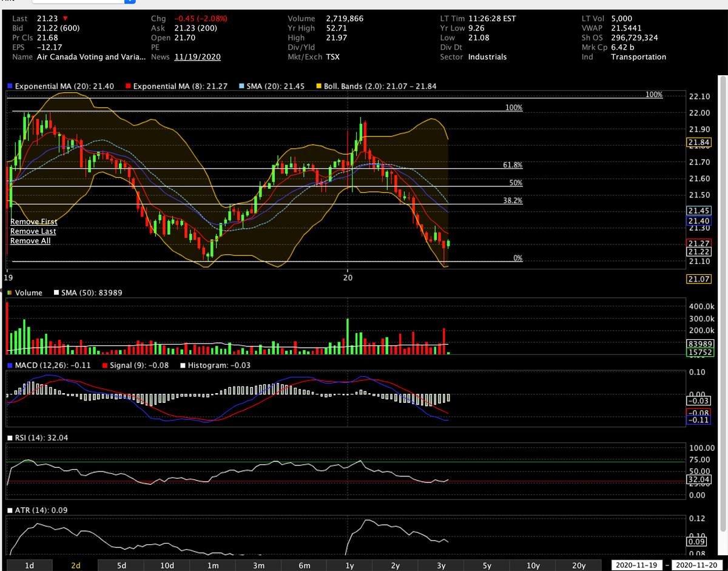Click the light blue SMA (20) swatch
The image size is (728, 571).
click(242, 87)
